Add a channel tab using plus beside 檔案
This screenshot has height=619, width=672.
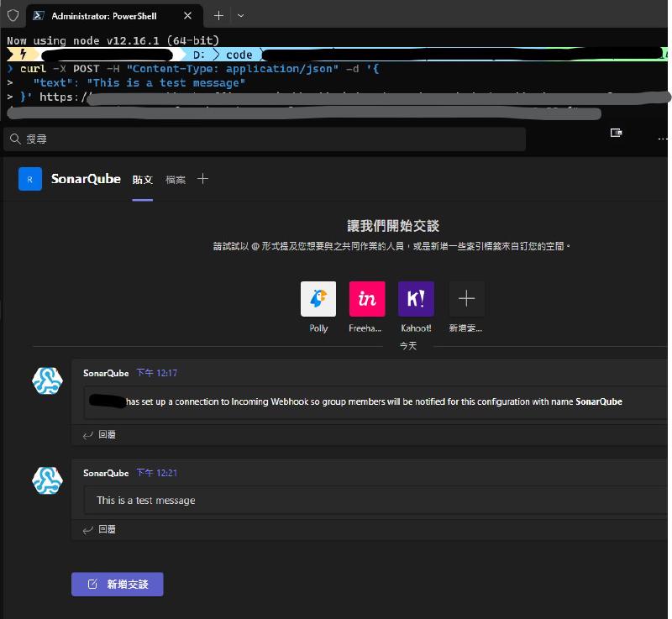pyautogui.click(x=202, y=179)
